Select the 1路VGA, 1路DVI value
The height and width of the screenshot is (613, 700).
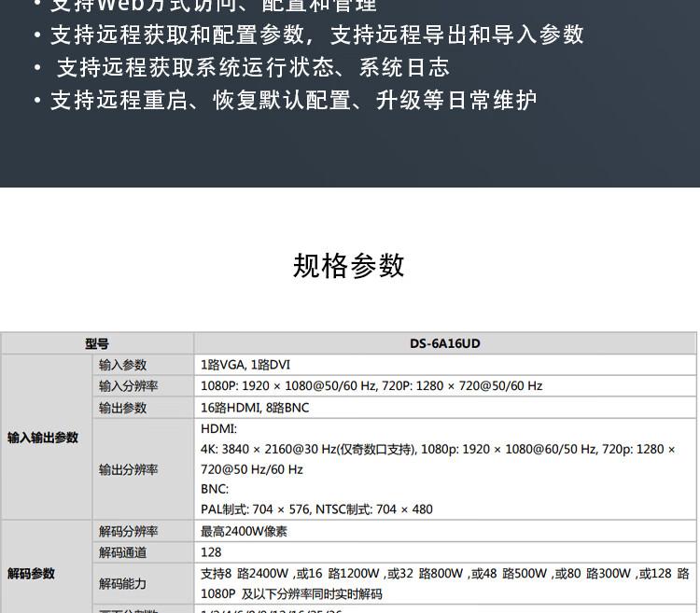point(245,365)
